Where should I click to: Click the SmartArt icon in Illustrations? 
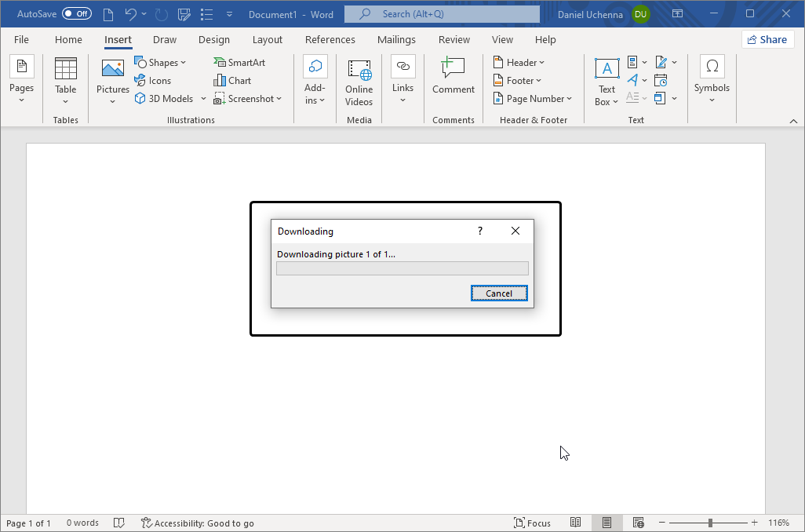coord(220,63)
